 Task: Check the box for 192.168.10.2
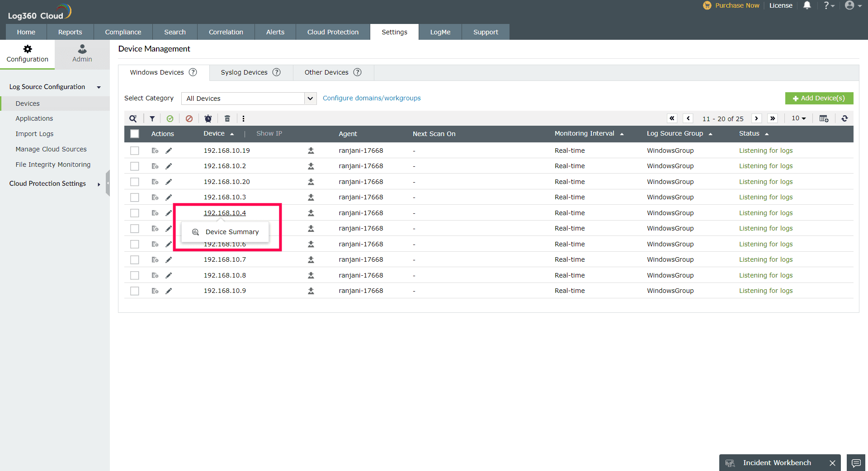coord(135,166)
